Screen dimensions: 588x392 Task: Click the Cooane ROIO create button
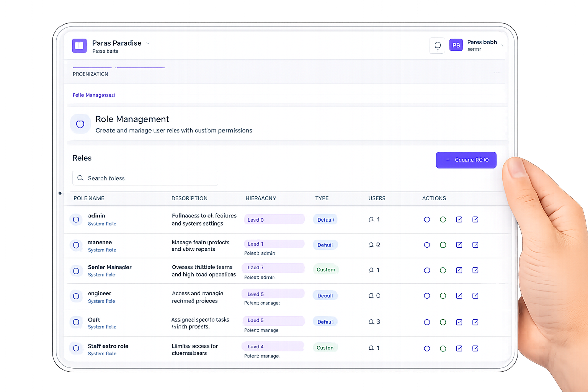click(466, 160)
